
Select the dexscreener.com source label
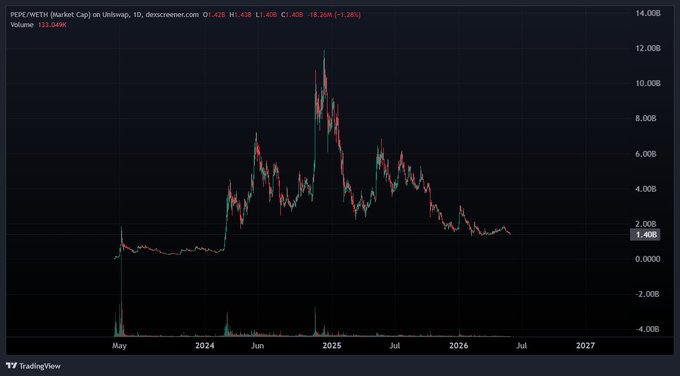[x=172, y=15]
